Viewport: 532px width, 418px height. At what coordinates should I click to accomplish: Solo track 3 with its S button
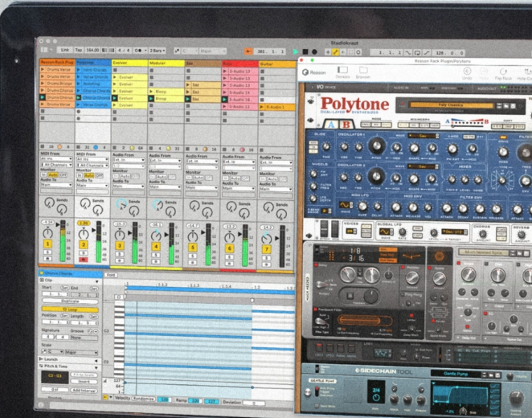click(120, 254)
